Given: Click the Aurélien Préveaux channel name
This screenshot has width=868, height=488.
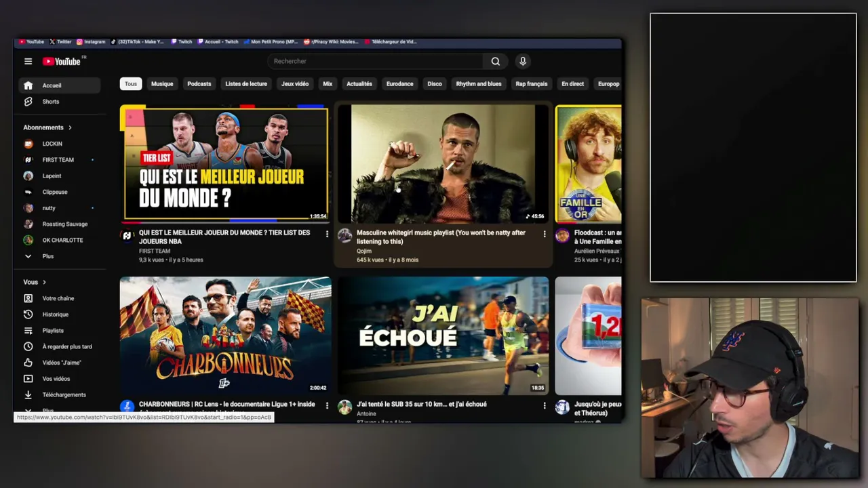Looking at the screenshot, I should [597, 251].
